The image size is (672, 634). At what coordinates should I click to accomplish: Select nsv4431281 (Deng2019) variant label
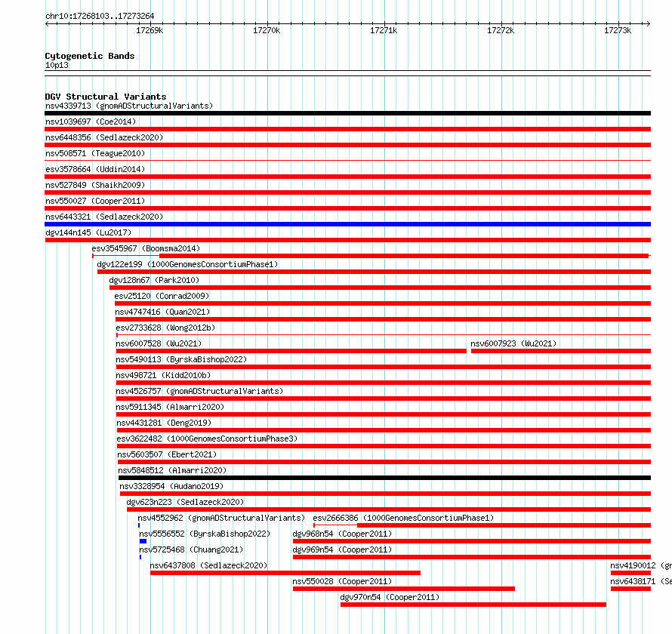point(164,423)
